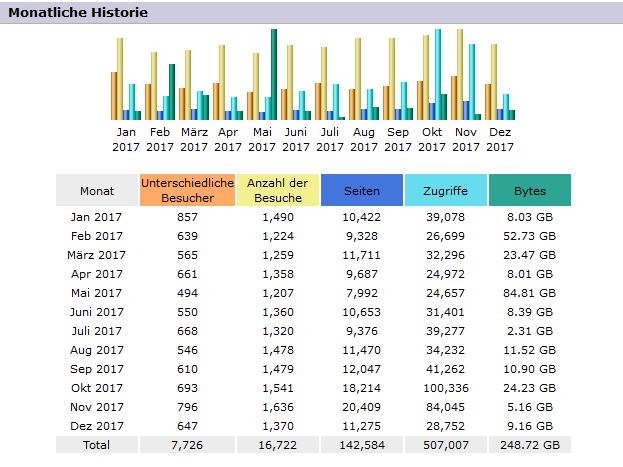Select the Mai 2017 chart label
Viewport: 623px width, 467px height.
point(262,139)
